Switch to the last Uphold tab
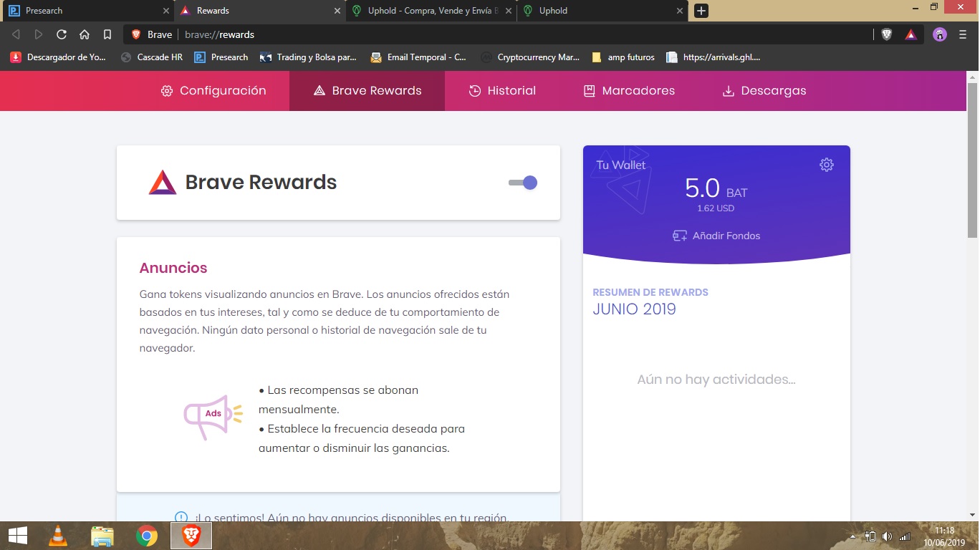The width and height of the screenshot is (980, 550). pos(603,11)
